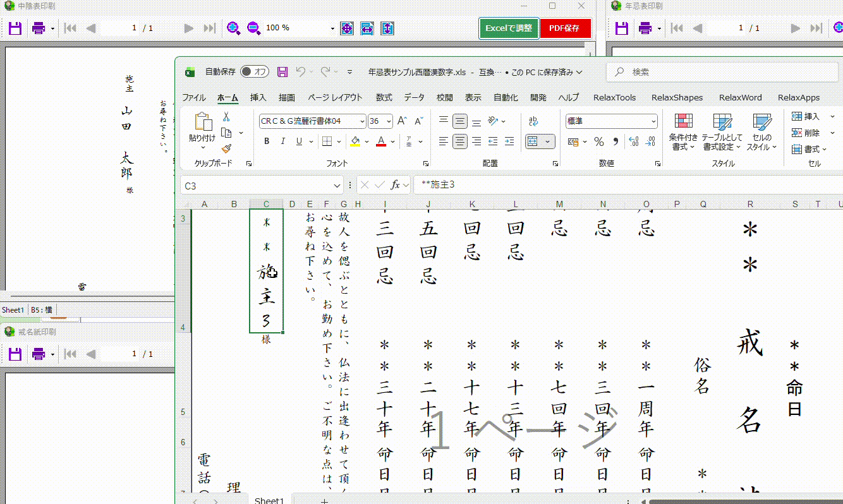Click the increase font size icon
Viewport: 843px width, 504px height.
402,121
